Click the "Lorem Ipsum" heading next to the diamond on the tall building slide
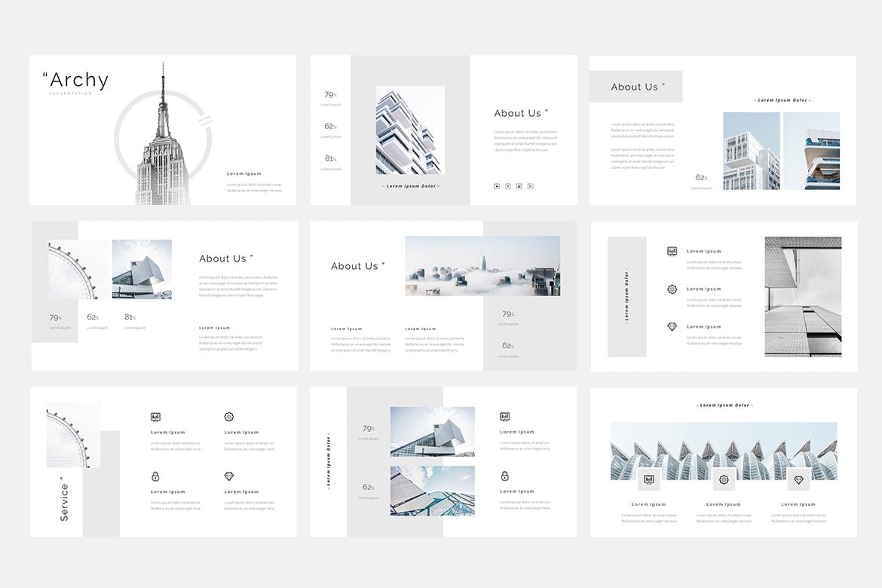 [703, 327]
